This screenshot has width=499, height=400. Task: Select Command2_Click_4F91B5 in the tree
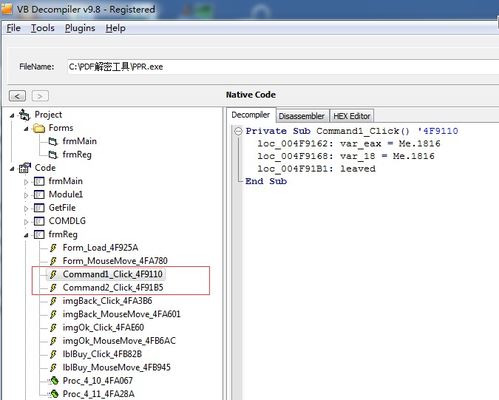113,288
